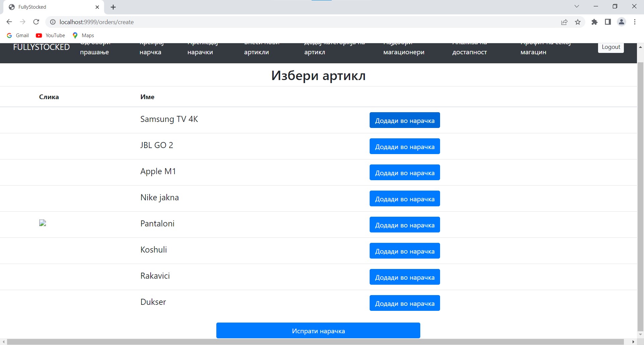Bookmark this page with the star icon

(578, 22)
